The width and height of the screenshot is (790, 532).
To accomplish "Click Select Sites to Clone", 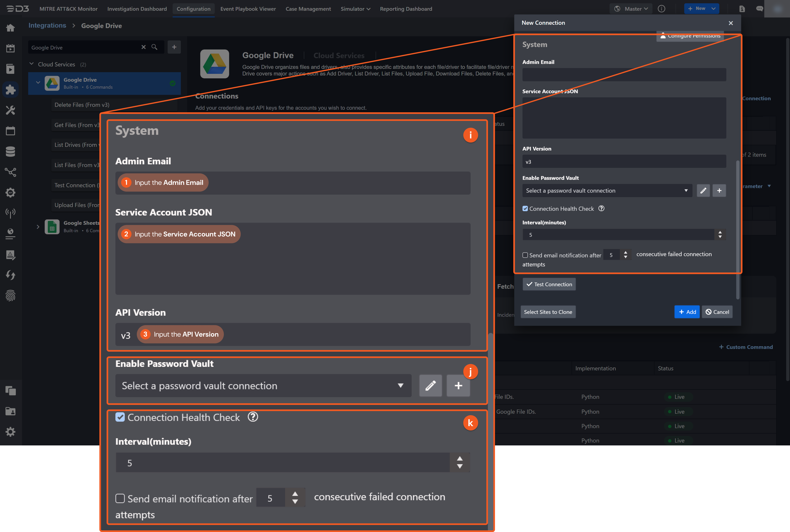I will coord(548,312).
